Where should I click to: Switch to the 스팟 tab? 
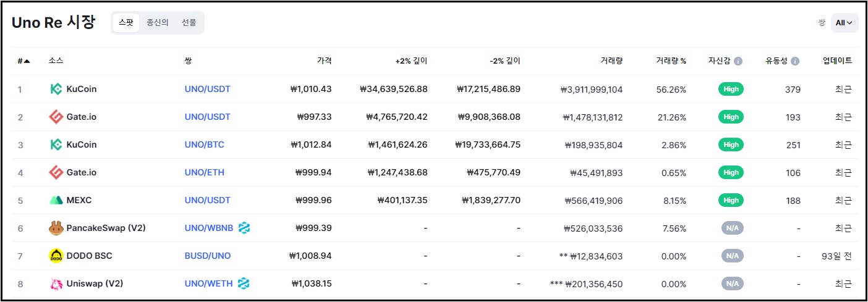pyautogui.click(x=126, y=23)
